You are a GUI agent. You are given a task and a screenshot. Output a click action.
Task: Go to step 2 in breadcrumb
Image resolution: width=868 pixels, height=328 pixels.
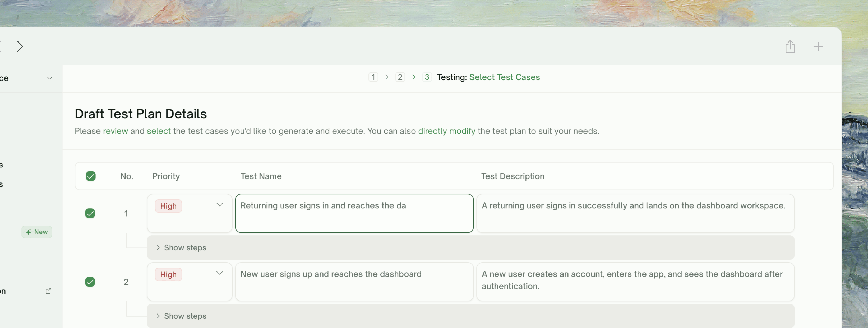coord(400,77)
